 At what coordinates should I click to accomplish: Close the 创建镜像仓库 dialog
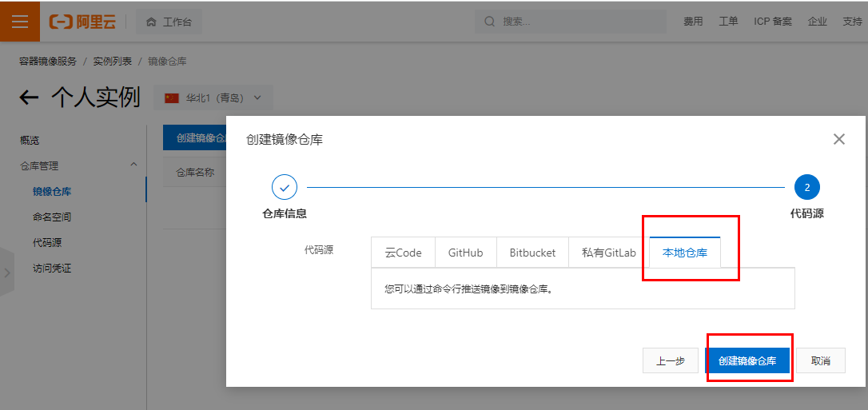click(x=838, y=139)
